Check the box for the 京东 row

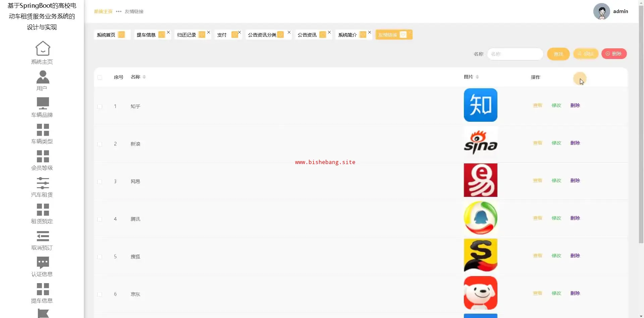[100, 295]
